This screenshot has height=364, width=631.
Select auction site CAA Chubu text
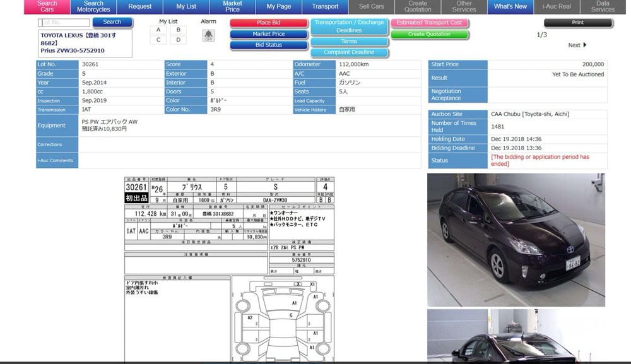[x=530, y=114]
